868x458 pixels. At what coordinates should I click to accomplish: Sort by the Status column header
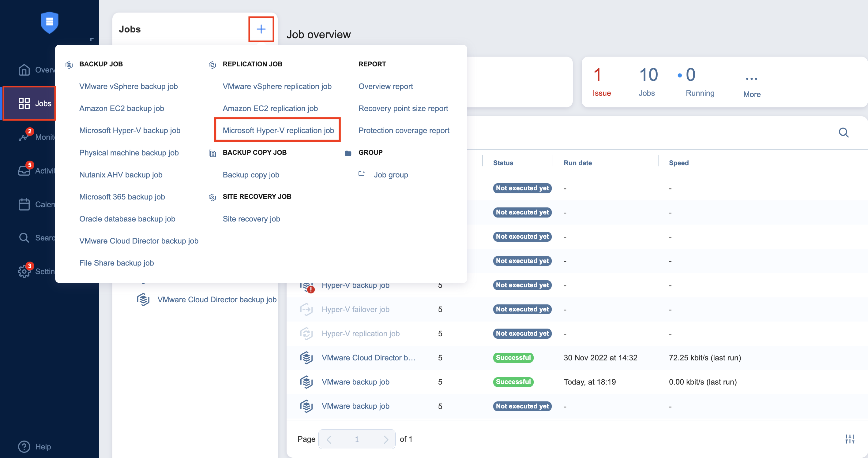click(x=503, y=163)
